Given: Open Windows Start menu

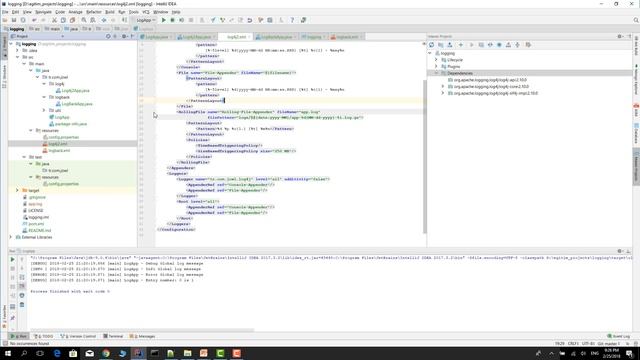Looking at the screenshot, I should 8,353.
